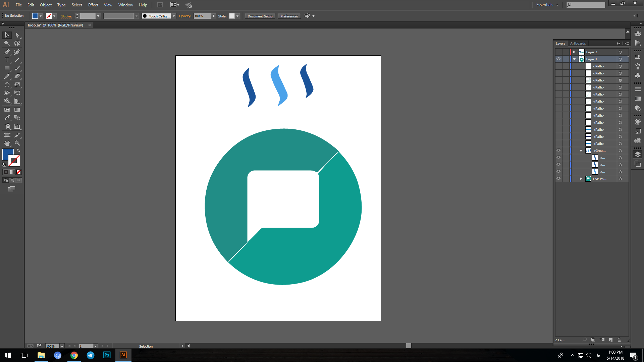The image size is (644, 362).
Task: Open the Effect menu
Action: tap(93, 5)
